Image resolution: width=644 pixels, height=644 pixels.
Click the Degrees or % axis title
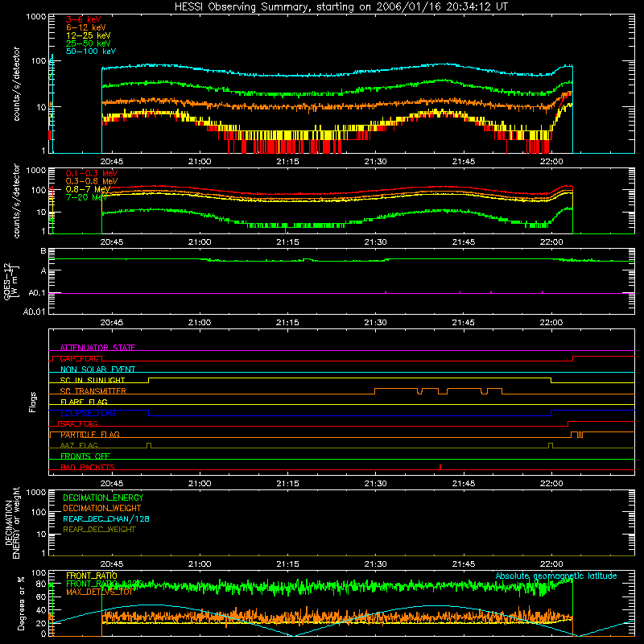click(21, 603)
